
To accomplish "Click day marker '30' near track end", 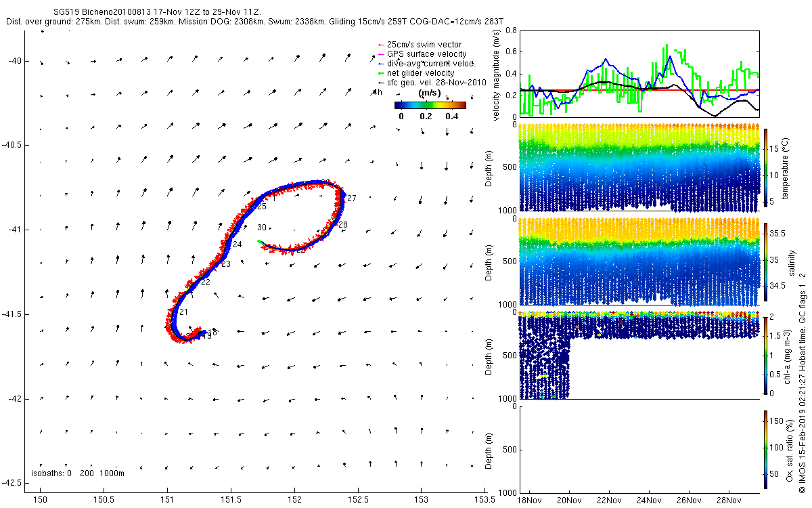I will click(x=262, y=228).
